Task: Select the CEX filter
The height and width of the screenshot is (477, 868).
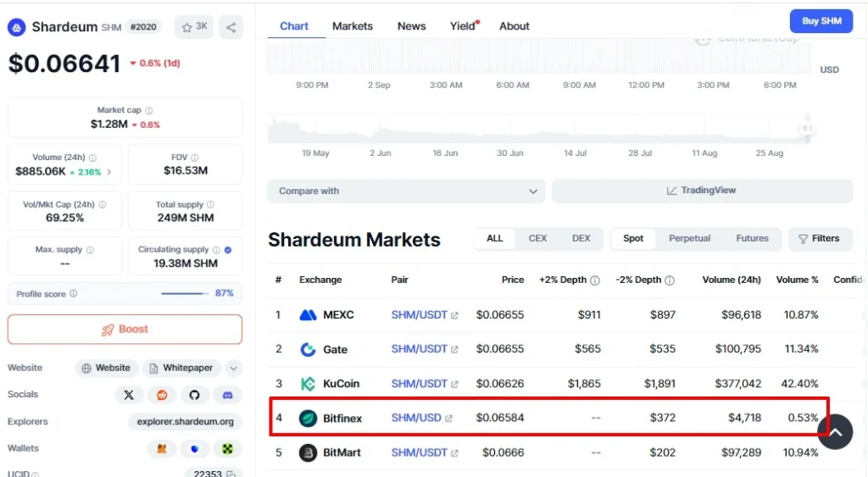Action: (537, 239)
